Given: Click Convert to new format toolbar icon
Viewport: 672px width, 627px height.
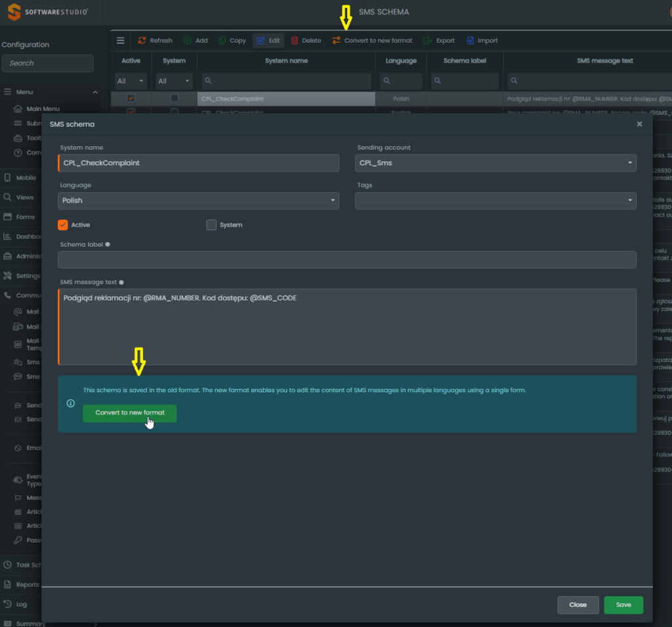Looking at the screenshot, I should (336, 41).
